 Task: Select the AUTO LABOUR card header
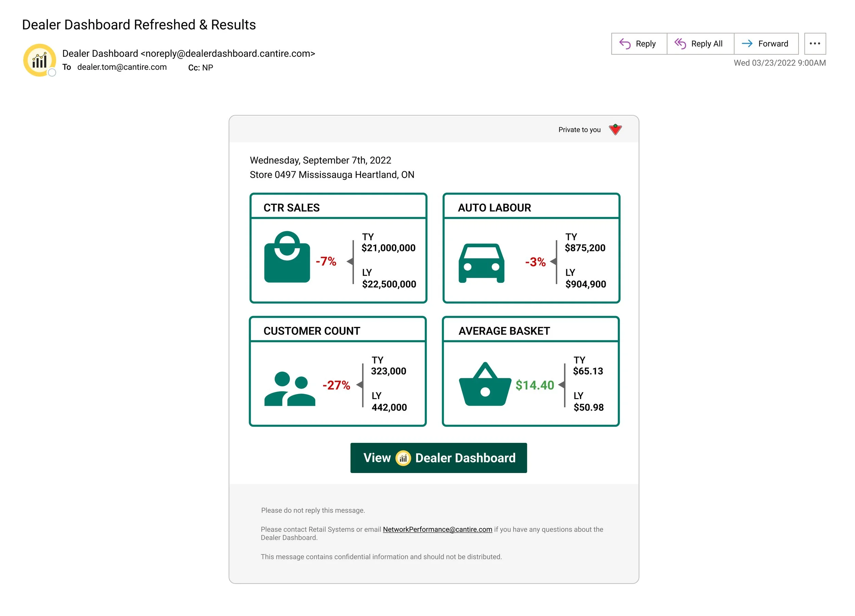(531, 207)
